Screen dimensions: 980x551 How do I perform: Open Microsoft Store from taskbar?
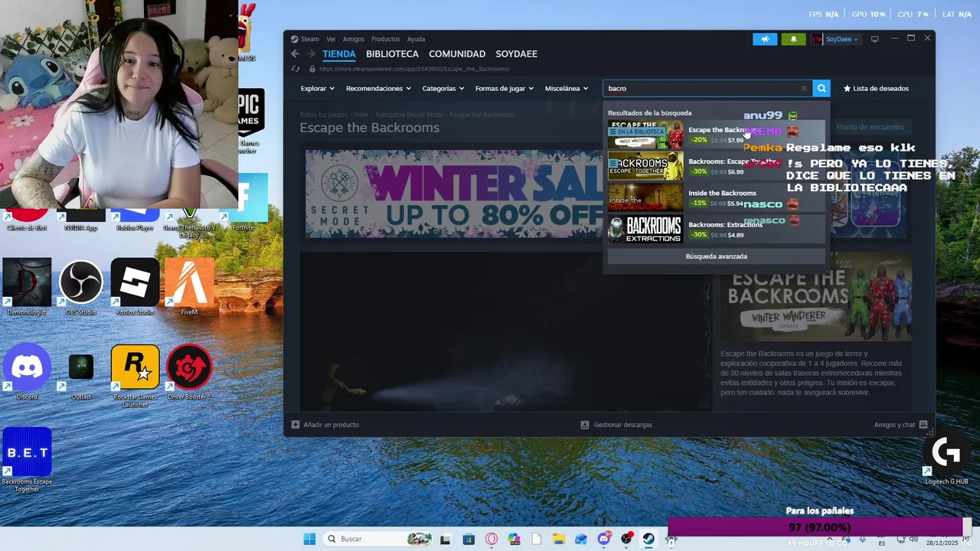coord(469,539)
